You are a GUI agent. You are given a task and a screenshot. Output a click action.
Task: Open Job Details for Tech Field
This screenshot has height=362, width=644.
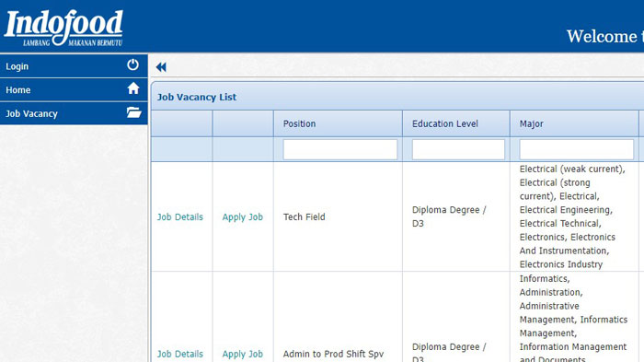click(180, 216)
